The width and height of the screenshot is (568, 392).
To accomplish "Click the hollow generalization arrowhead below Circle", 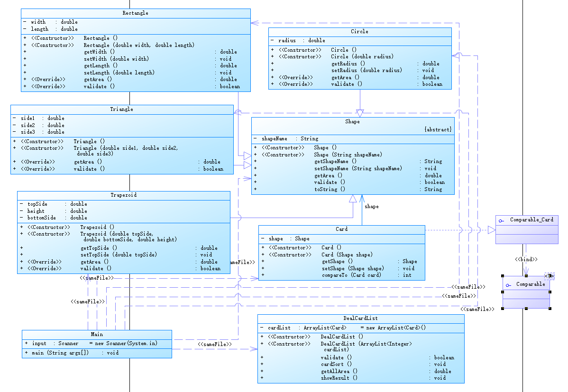I will 360,113.
